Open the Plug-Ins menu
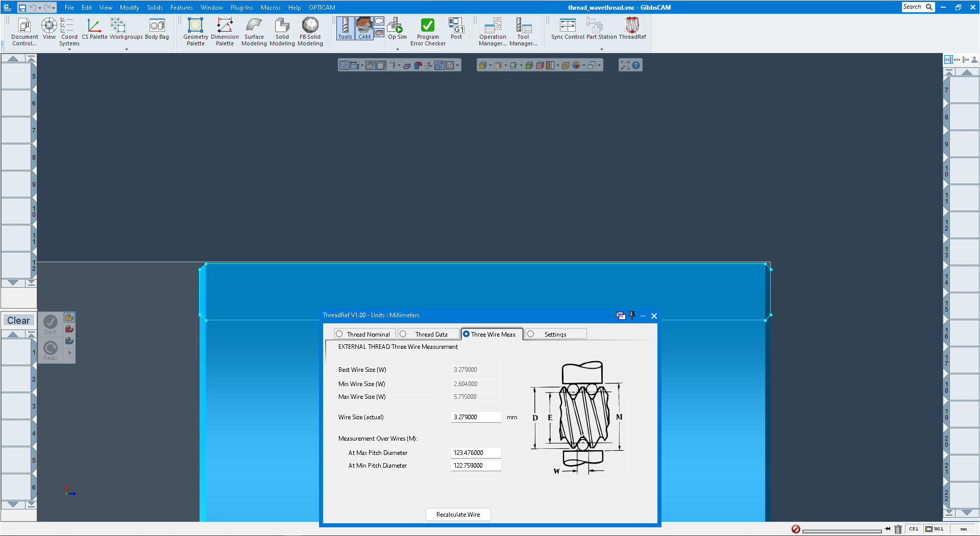 pos(241,7)
